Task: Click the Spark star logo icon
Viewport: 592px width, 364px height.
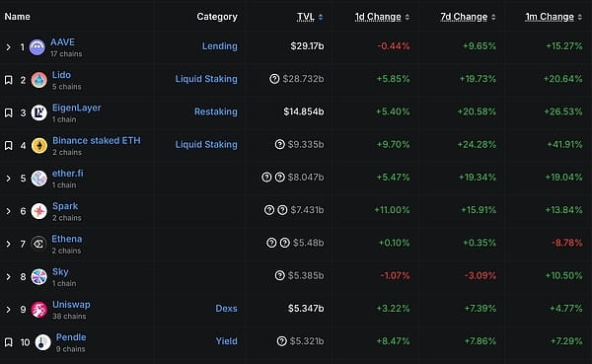Action: 38,211
